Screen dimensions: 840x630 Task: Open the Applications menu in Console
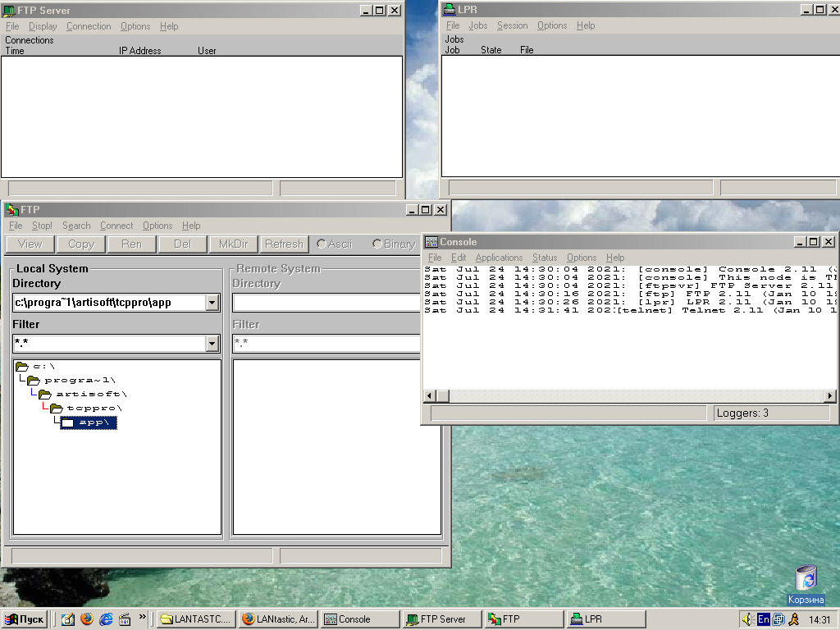coord(499,258)
